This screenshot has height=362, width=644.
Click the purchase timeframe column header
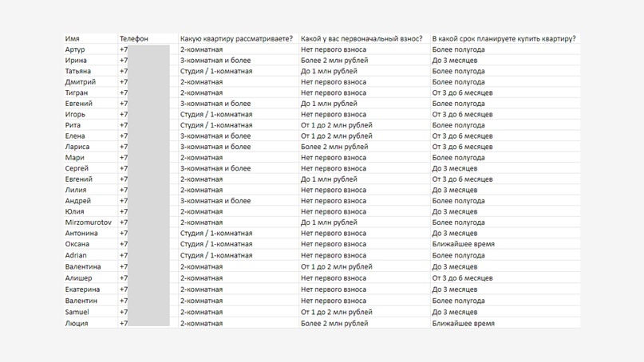click(x=504, y=38)
